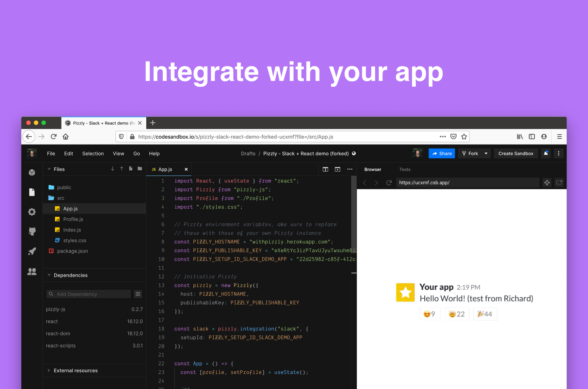Open Configuration Files gear in sidebar
Image resolution: width=588 pixels, height=389 pixels.
pyautogui.click(x=32, y=212)
